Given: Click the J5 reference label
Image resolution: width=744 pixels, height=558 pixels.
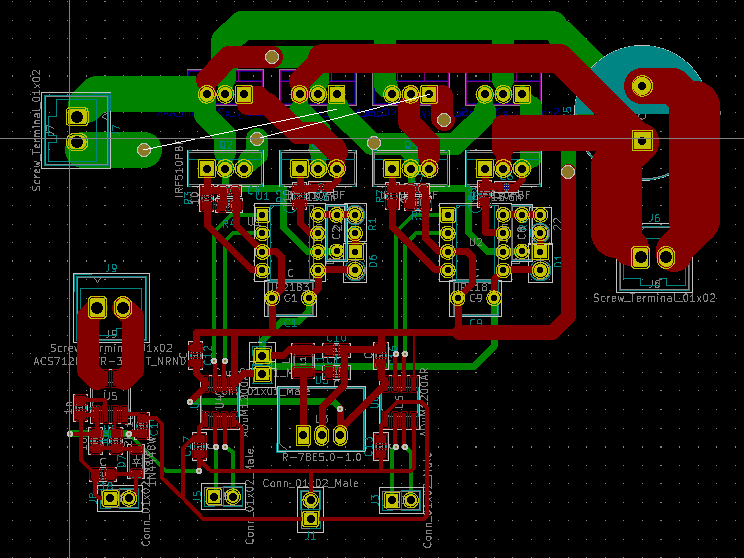Looking at the screenshot, I should (x=196, y=497).
